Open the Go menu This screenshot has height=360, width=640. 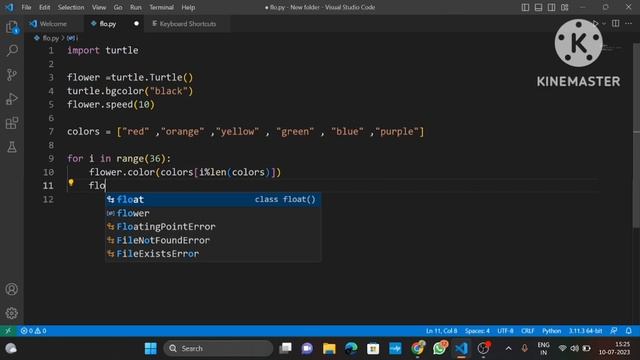(118, 7)
